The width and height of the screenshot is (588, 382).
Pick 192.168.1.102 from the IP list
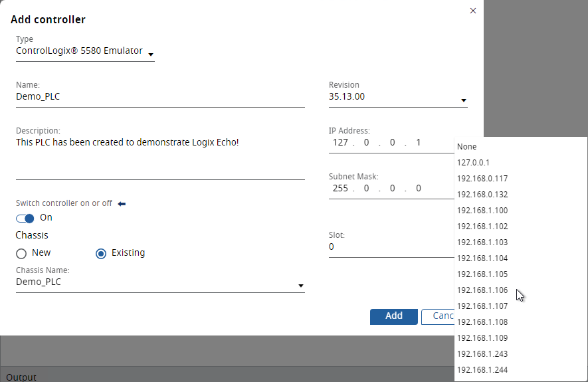[x=521, y=227]
